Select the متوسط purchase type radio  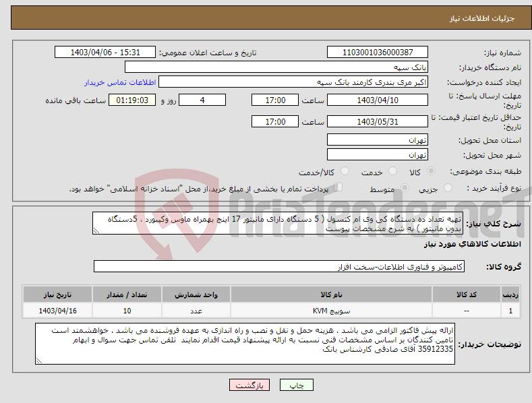(405, 187)
